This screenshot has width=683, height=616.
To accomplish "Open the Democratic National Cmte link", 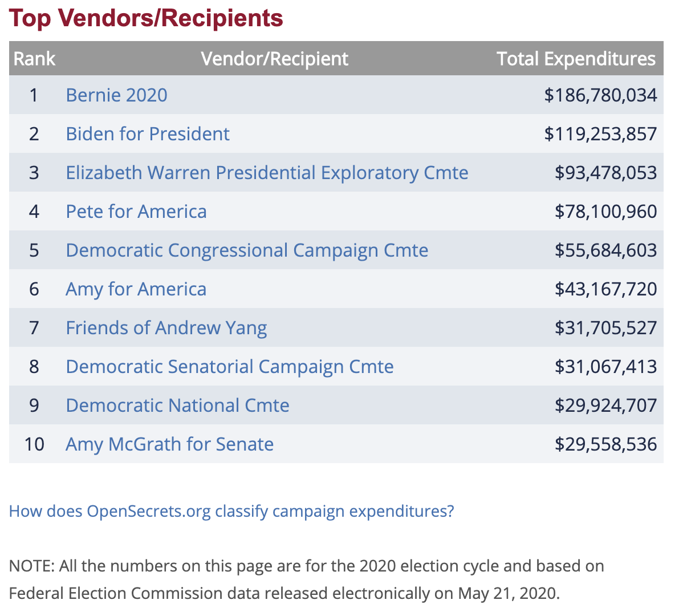I will pos(177,405).
